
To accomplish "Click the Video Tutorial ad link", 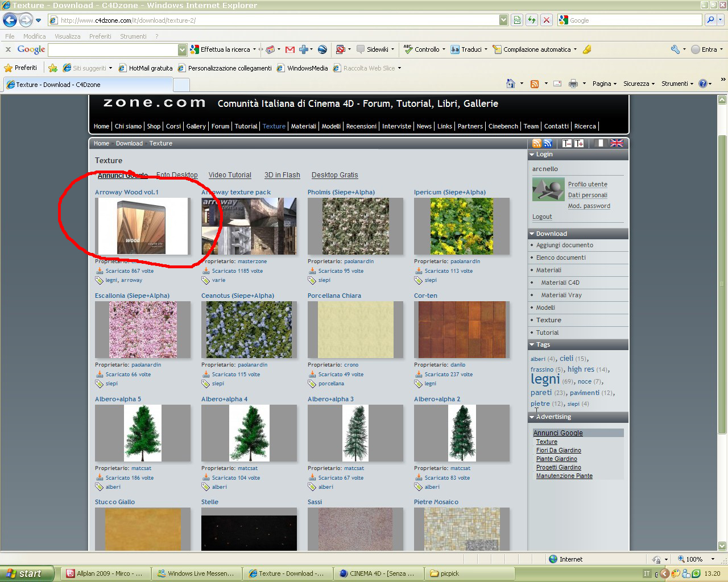I will point(230,175).
